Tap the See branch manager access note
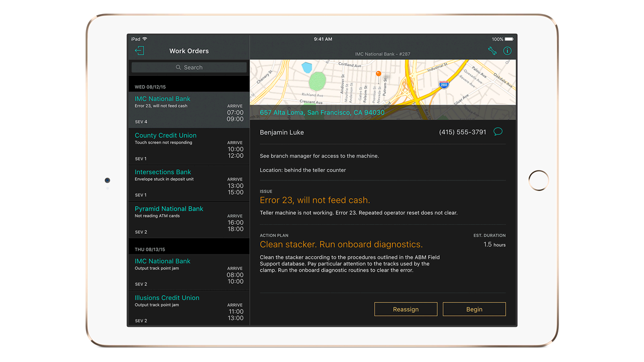 tap(319, 156)
